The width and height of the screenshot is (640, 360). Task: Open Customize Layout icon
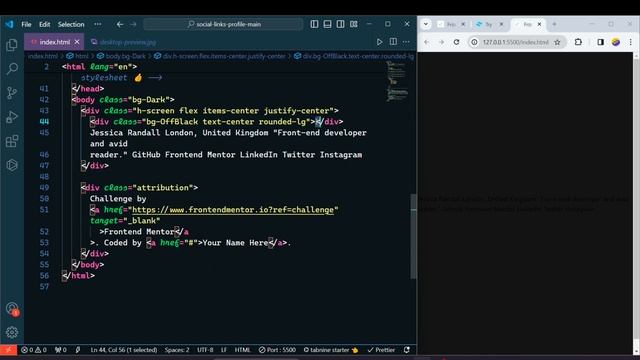(353, 24)
